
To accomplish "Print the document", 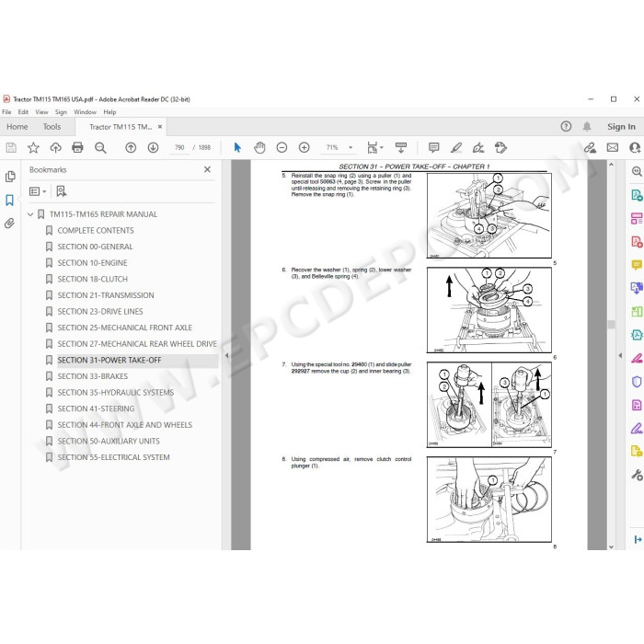I will [x=77, y=147].
